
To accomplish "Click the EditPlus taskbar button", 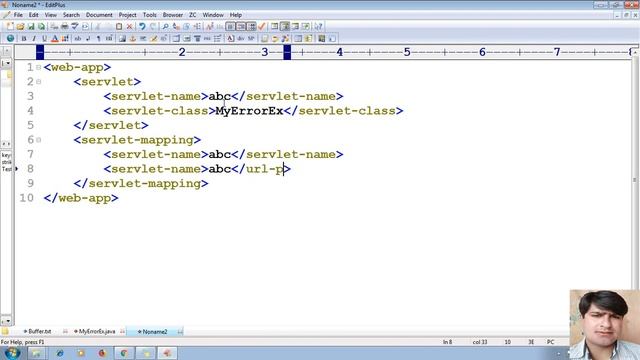I will point(167,353).
